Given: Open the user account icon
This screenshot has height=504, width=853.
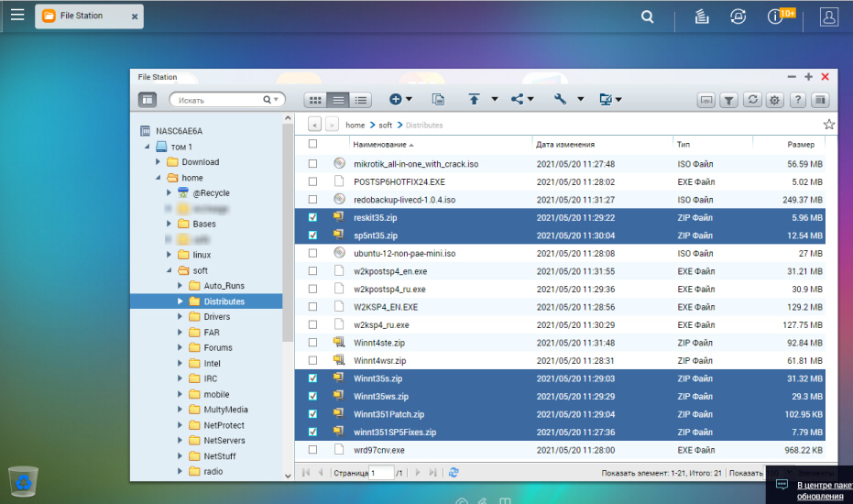Looking at the screenshot, I should click(829, 16).
